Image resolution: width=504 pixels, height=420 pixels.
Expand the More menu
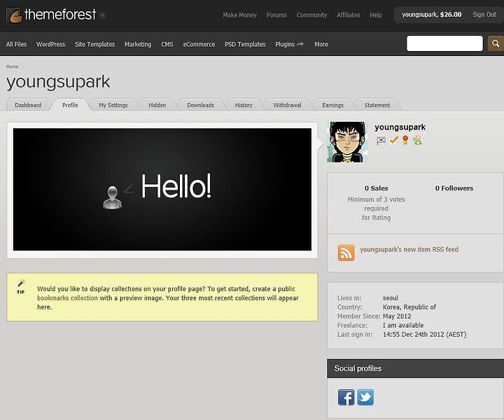[321, 44]
